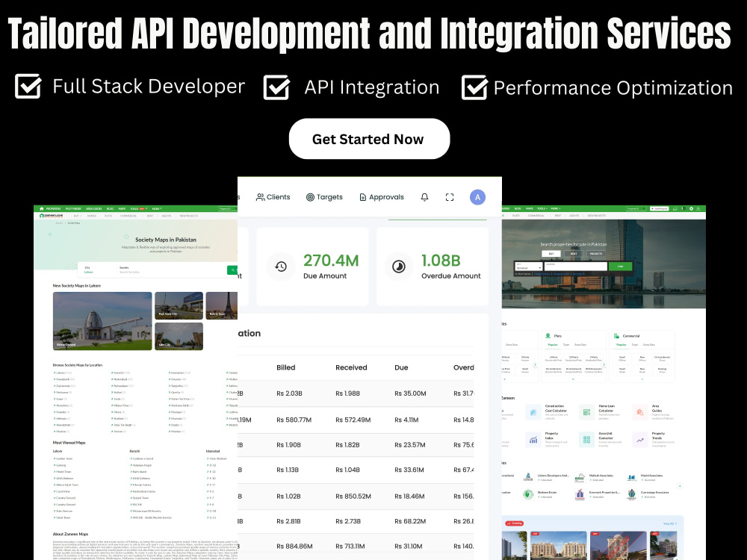Open the city dropdown in property search

[x=528, y=267]
